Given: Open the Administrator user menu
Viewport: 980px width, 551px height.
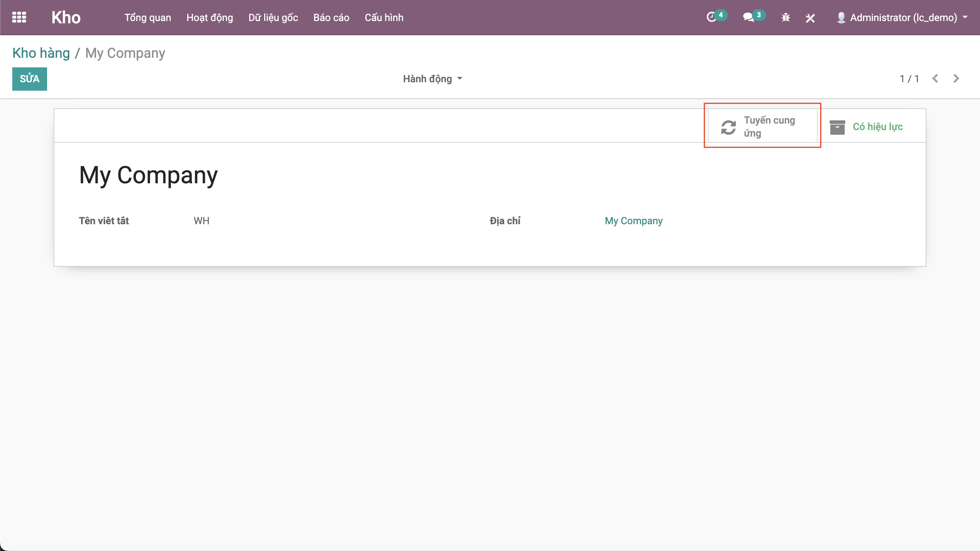Looking at the screenshot, I should tap(903, 18).
